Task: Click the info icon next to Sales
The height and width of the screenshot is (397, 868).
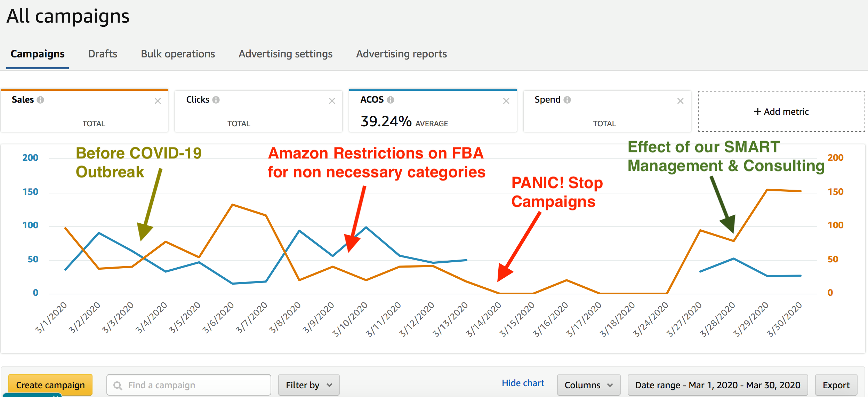Action: (x=40, y=100)
